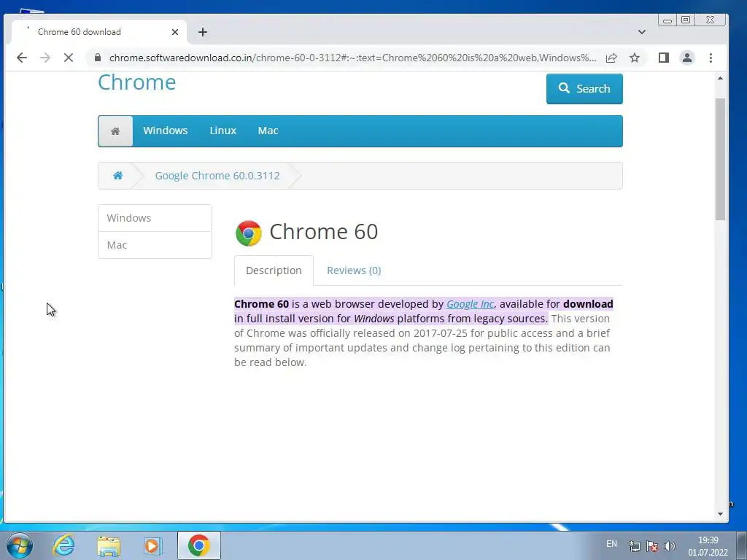Screen dimensions: 747x560
Task: Click the Show desktop button
Action: (741, 545)
